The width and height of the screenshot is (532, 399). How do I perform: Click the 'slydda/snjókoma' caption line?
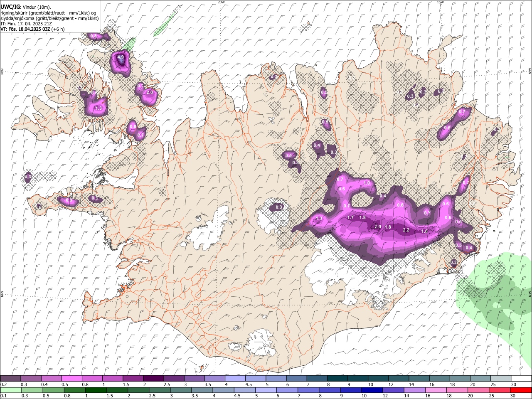49,18
